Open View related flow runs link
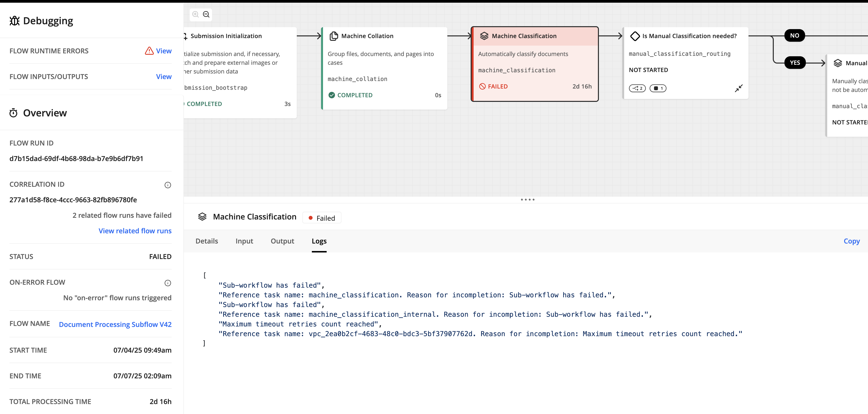868x414 pixels. [x=135, y=231]
